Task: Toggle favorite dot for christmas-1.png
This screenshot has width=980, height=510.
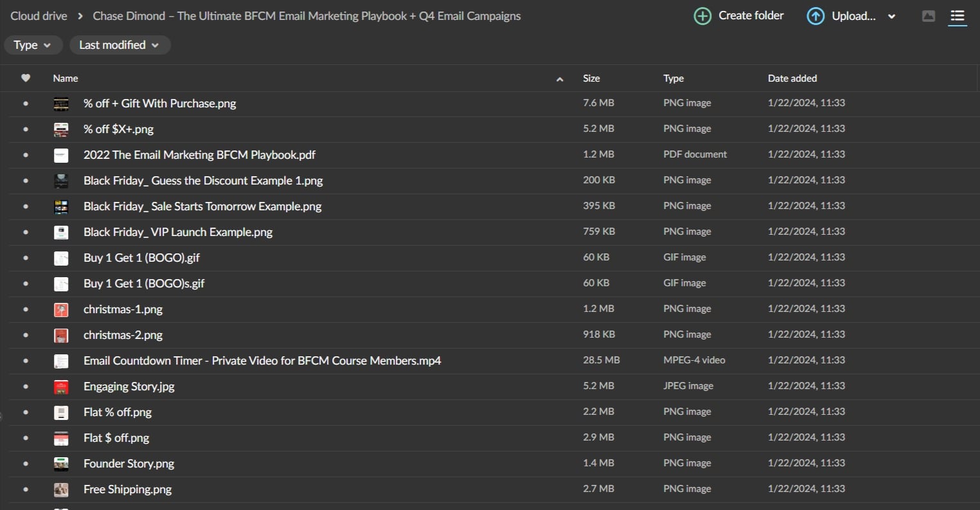Action: click(x=26, y=309)
